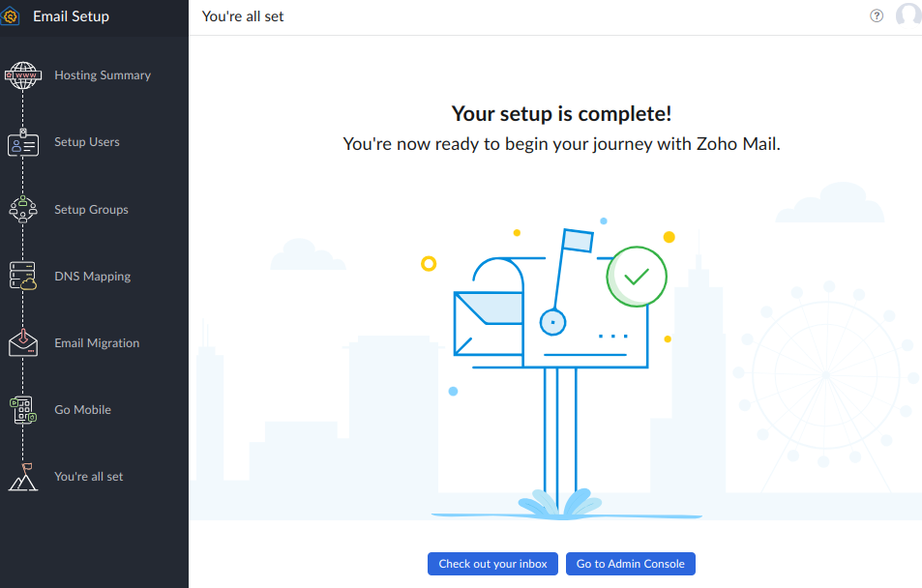Click the Setup Groups people icon

tap(22, 210)
